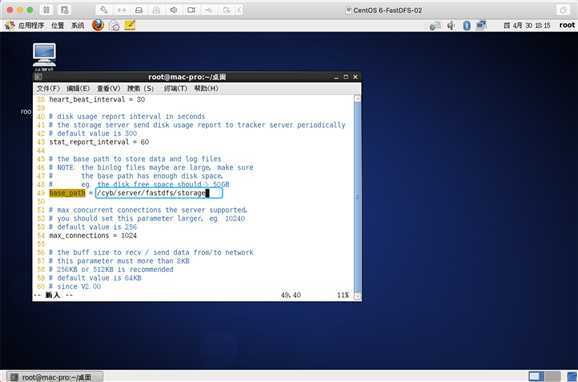Select the Computer desktop icon
This screenshot has width=578, height=382.
[44, 56]
